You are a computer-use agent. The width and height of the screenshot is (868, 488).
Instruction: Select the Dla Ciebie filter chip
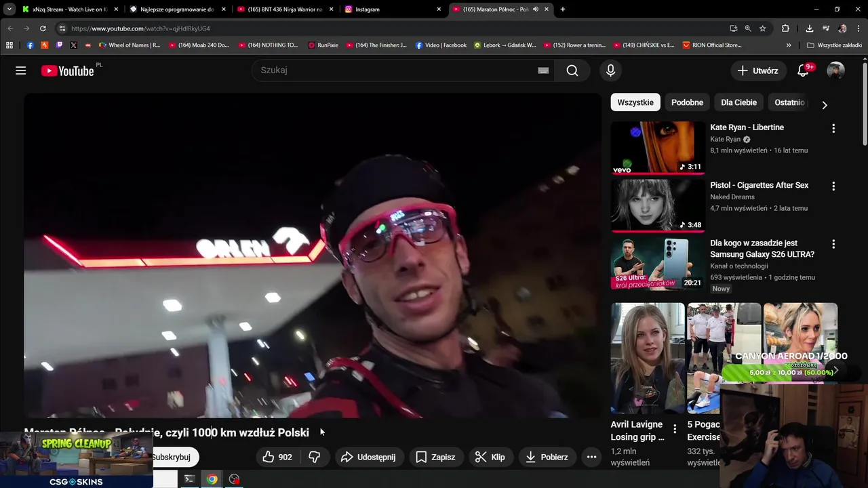tap(738, 102)
